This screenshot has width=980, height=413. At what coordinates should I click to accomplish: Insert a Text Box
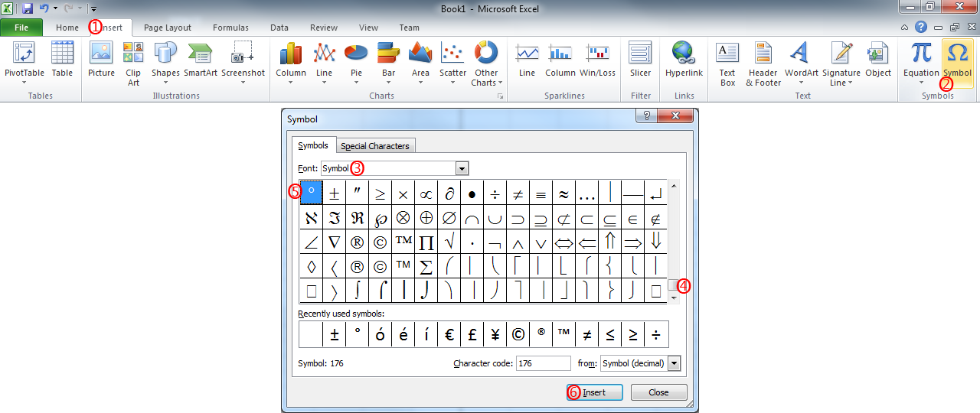tap(727, 64)
